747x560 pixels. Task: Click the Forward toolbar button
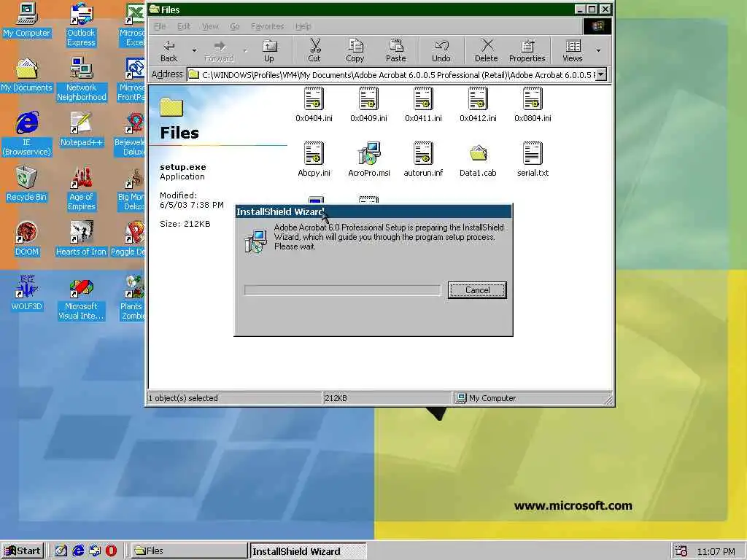click(x=219, y=50)
